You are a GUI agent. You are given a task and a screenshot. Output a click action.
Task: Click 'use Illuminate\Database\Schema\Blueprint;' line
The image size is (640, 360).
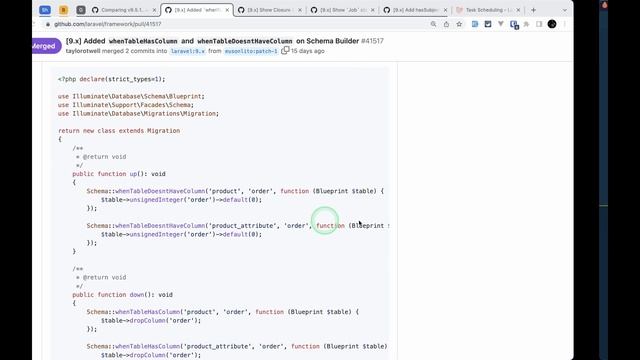(x=131, y=96)
